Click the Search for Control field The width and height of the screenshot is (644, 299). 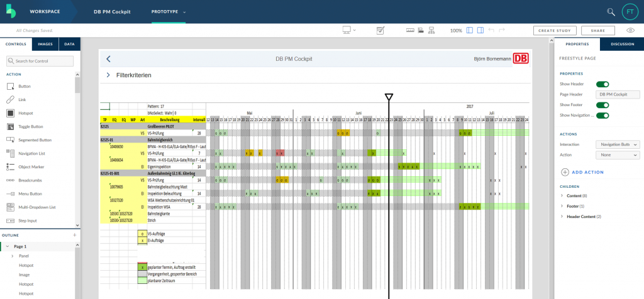pyautogui.click(x=40, y=61)
